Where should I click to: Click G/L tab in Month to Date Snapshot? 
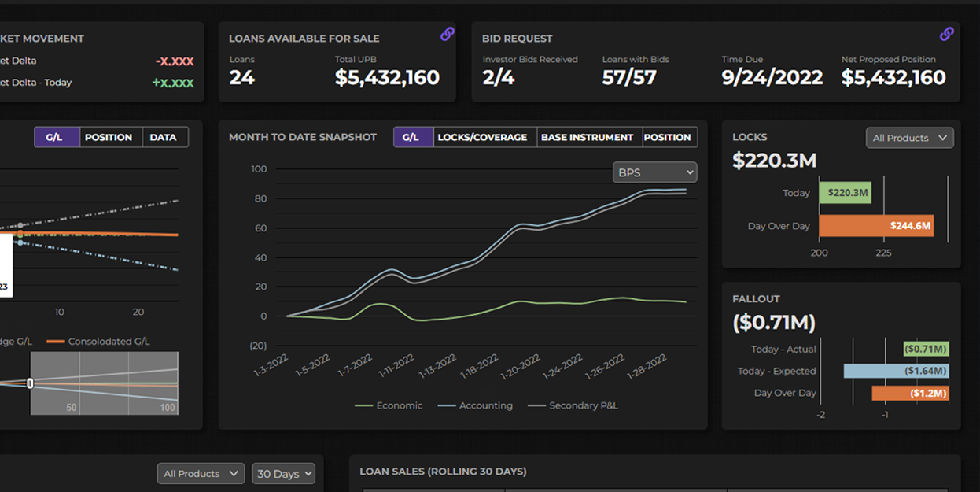tap(411, 137)
